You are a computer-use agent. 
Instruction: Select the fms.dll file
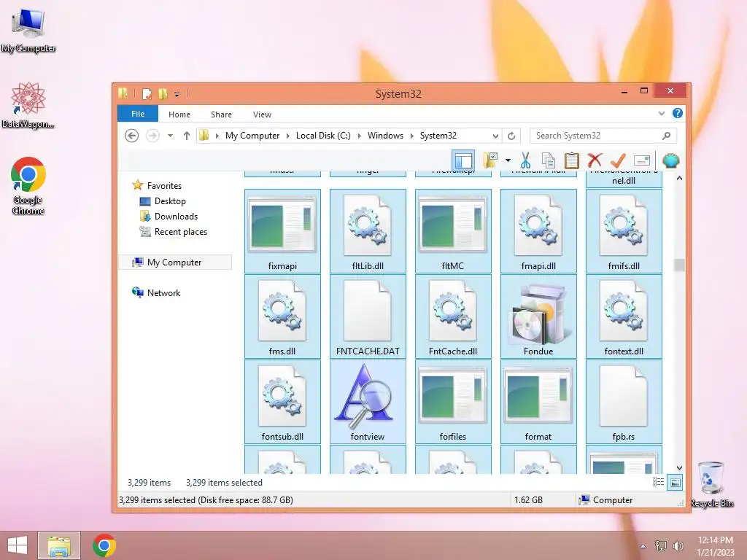(x=282, y=316)
